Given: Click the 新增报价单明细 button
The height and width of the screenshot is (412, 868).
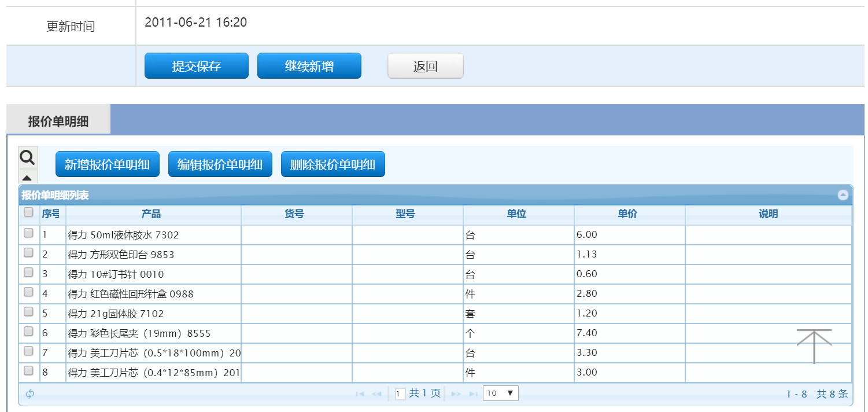Looking at the screenshot, I should point(107,165).
